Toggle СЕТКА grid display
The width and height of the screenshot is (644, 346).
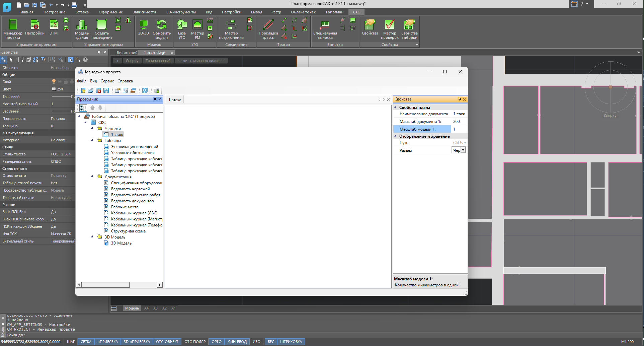tap(86, 342)
